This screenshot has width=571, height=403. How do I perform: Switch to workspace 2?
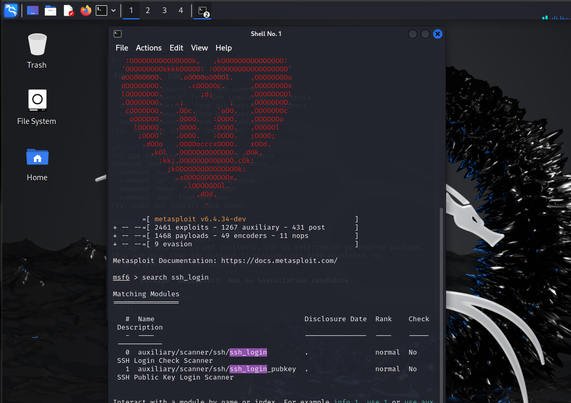click(147, 11)
